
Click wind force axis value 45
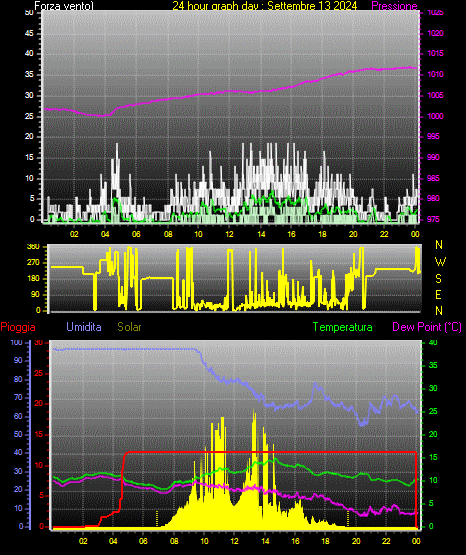click(29, 33)
